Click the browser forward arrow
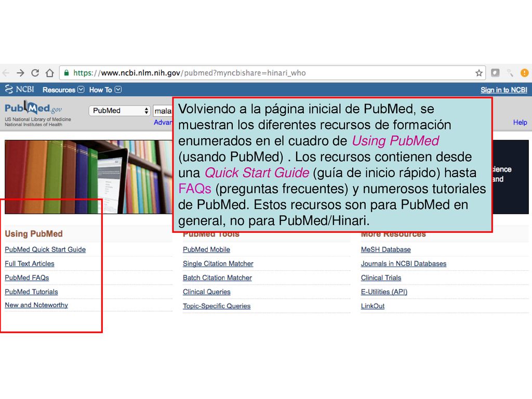 20,73
